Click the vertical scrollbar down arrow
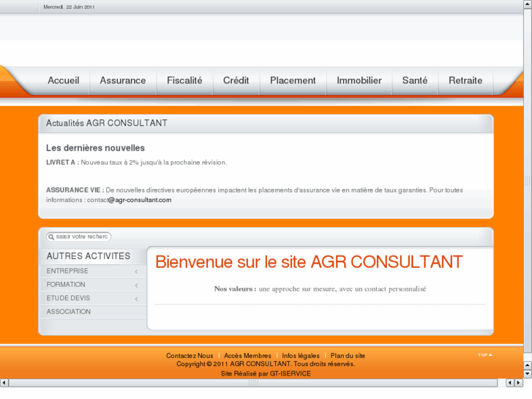 pos(528,374)
